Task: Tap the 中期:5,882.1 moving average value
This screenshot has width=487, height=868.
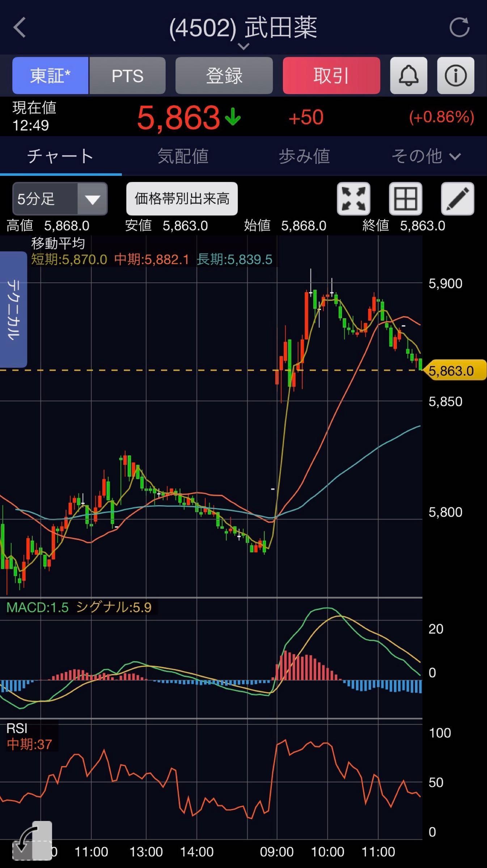Action: click(x=152, y=260)
